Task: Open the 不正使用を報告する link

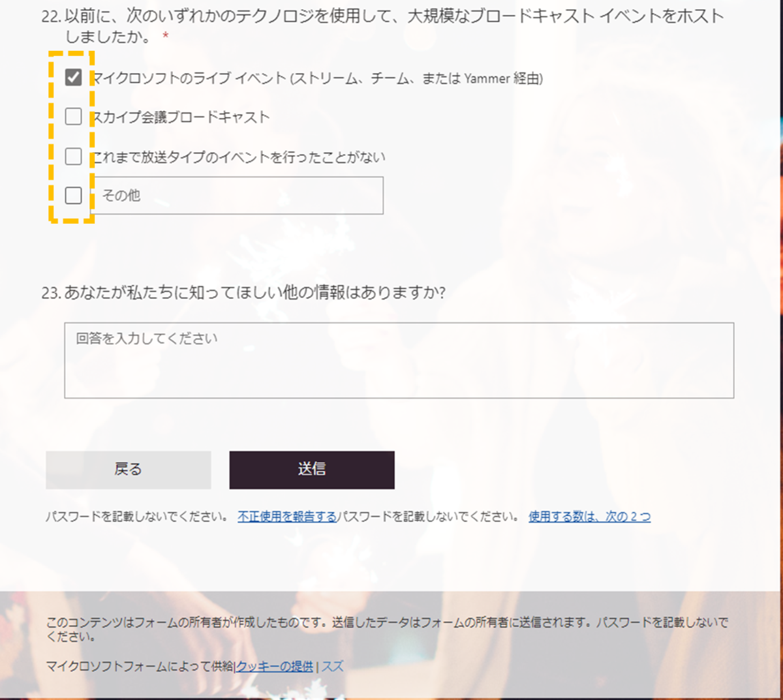Action: coord(287,517)
